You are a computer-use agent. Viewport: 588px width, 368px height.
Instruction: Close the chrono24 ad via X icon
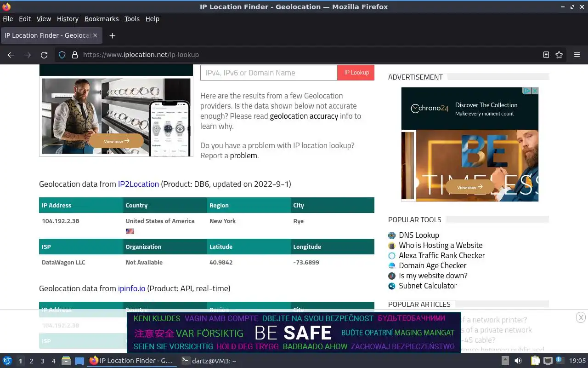(535, 91)
